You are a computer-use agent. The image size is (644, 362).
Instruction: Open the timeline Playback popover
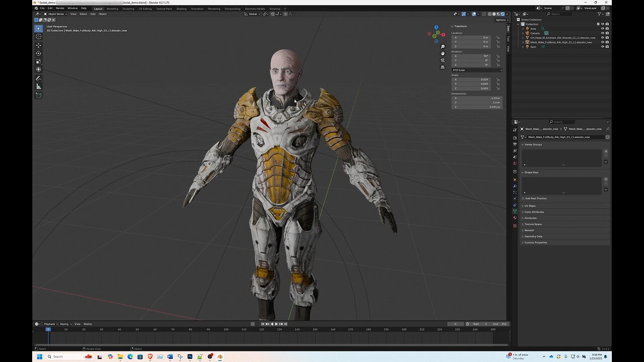[50, 324]
